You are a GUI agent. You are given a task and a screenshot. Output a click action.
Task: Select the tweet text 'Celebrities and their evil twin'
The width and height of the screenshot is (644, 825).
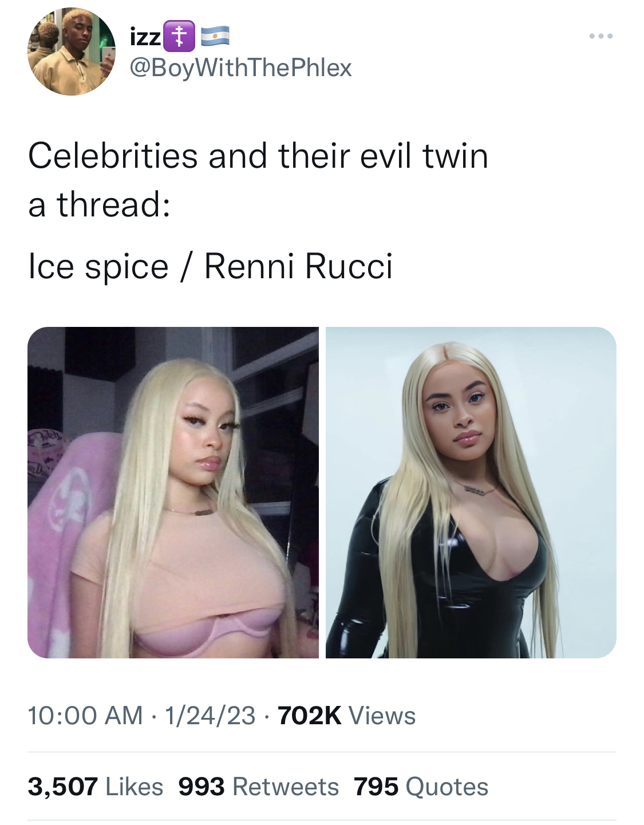[258, 156]
